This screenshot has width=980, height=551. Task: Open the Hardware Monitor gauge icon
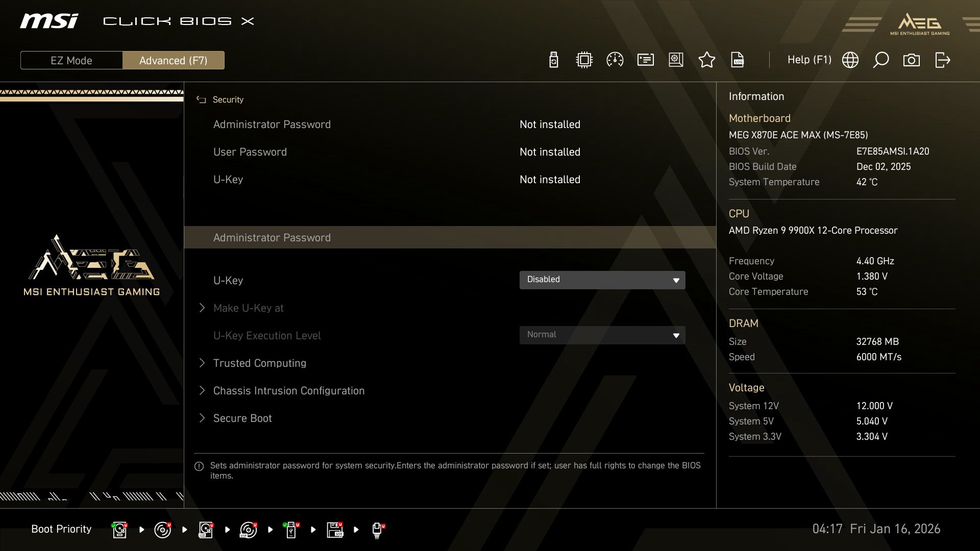615,60
